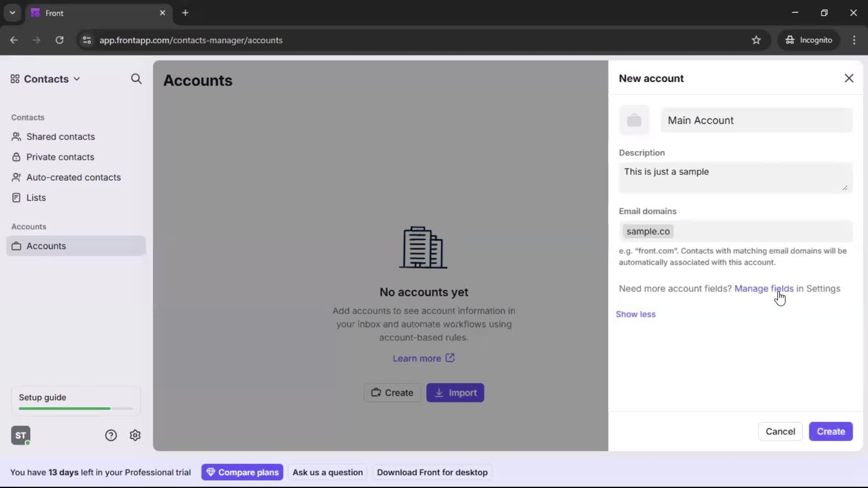The height and width of the screenshot is (488, 868).
Task: Open Chrome's three-dot menu
Action: pyautogui.click(x=854, y=40)
